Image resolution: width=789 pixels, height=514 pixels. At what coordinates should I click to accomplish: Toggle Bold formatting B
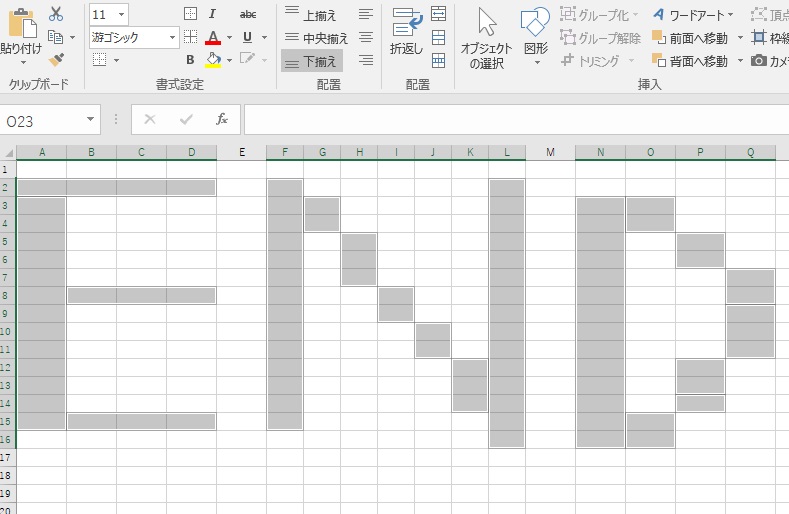[190, 60]
